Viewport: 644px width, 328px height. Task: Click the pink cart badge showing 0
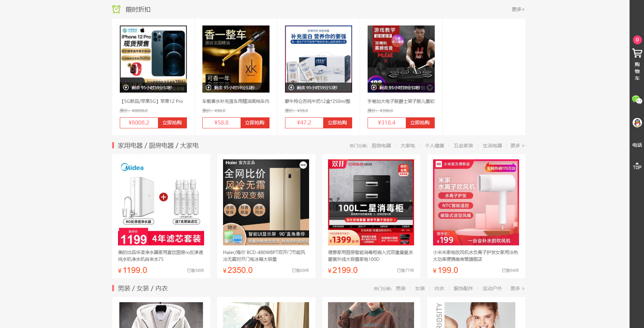pos(637,40)
